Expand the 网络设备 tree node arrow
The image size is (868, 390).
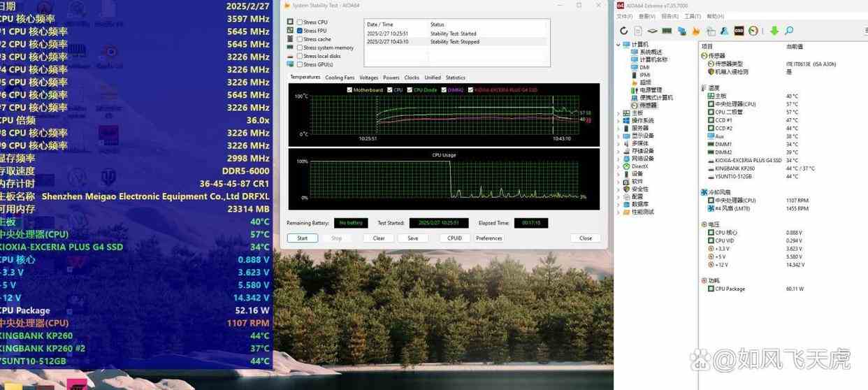point(619,159)
